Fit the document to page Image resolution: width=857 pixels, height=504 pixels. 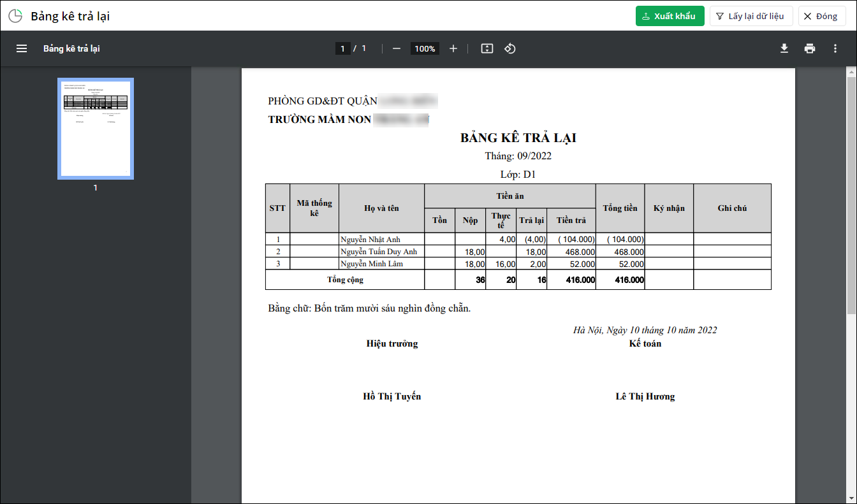tap(487, 48)
